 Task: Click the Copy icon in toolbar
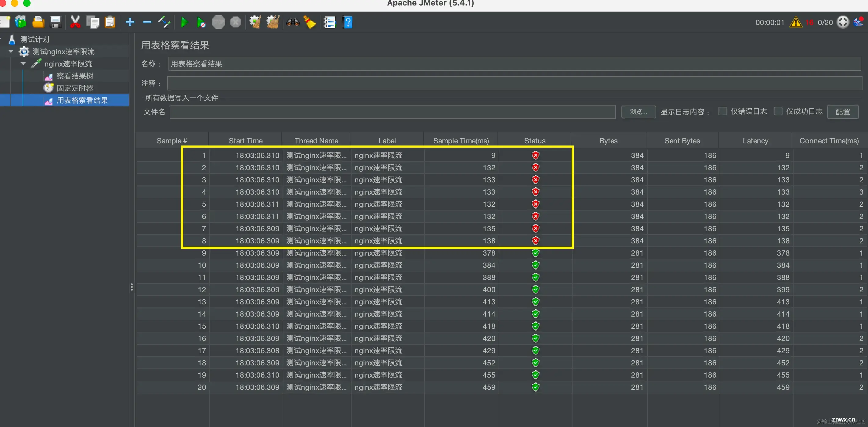coord(92,22)
